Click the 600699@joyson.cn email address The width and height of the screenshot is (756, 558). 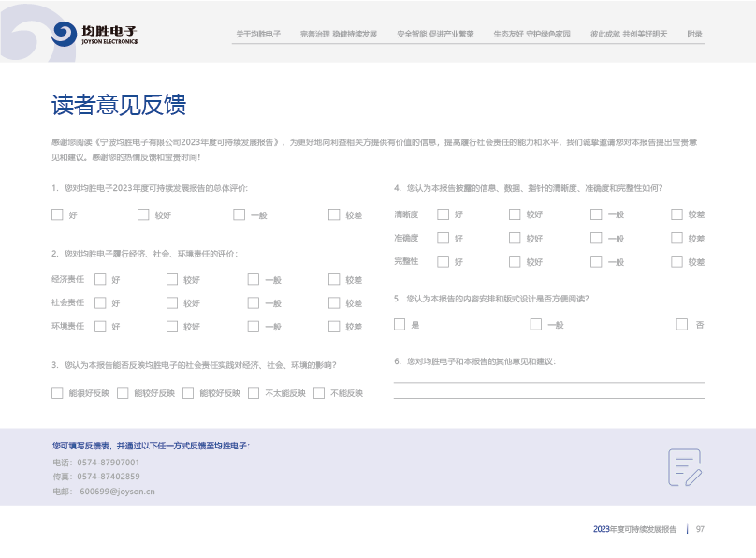pyautogui.click(x=117, y=491)
